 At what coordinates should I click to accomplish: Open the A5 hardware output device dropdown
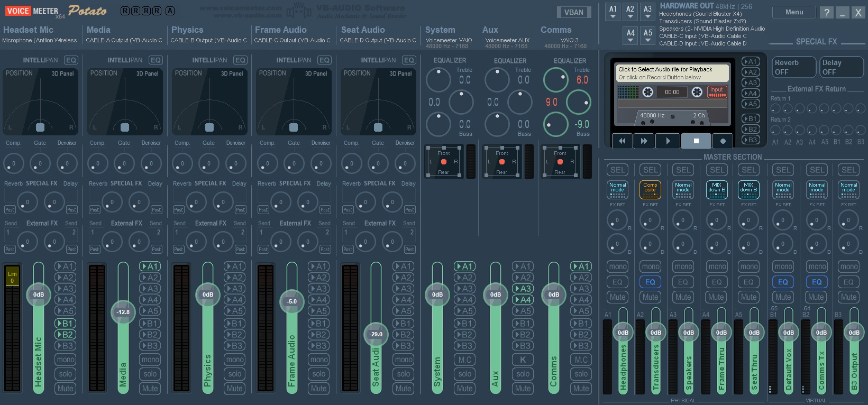pyautogui.click(x=648, y=36)
